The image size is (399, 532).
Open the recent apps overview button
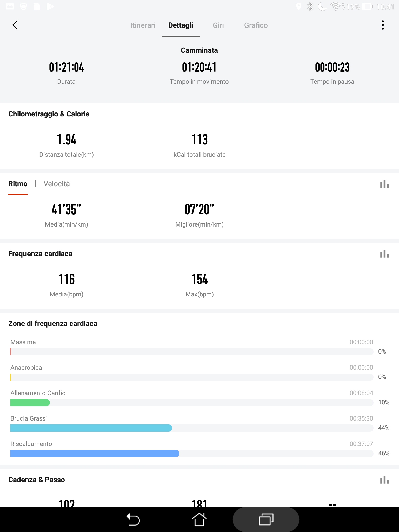point(266,520)
